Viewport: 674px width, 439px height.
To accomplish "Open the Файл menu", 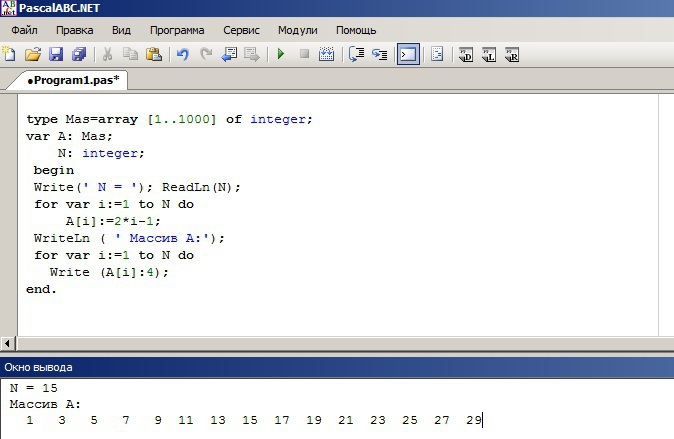I will (24, 30).
